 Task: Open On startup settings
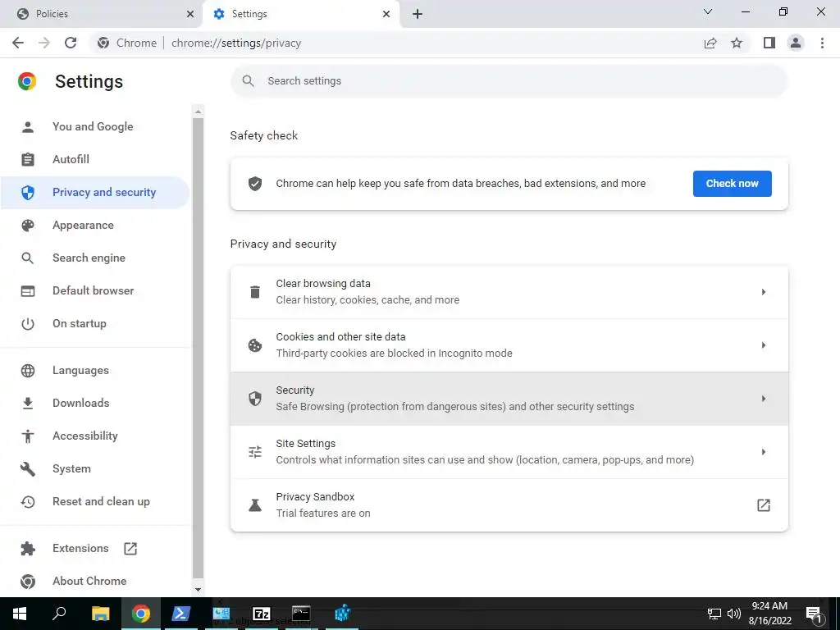point(94,323)
